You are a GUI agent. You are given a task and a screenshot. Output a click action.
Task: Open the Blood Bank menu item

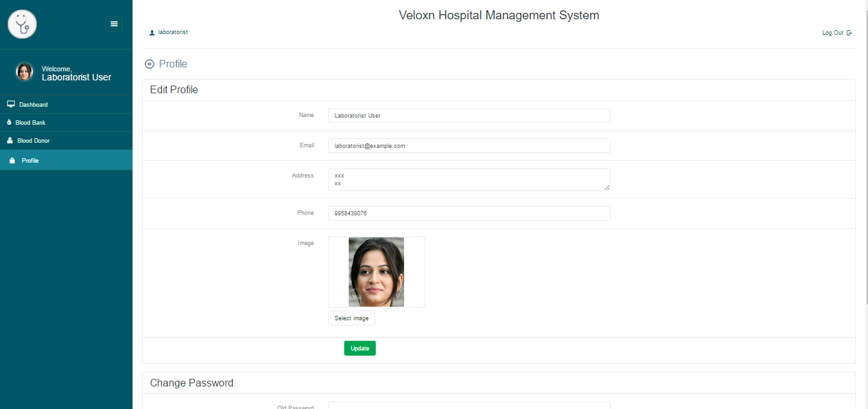pyautogui.click(x=31, y=123)
